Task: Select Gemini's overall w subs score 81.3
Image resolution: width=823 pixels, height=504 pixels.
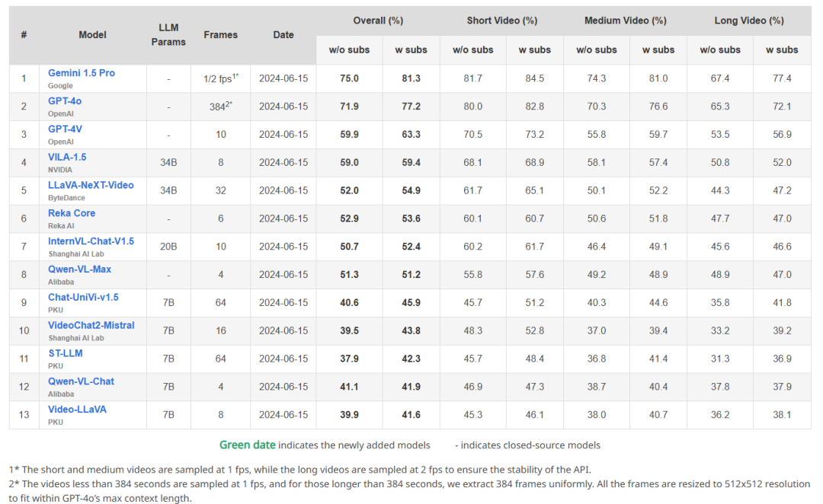Action: [411, 78]
